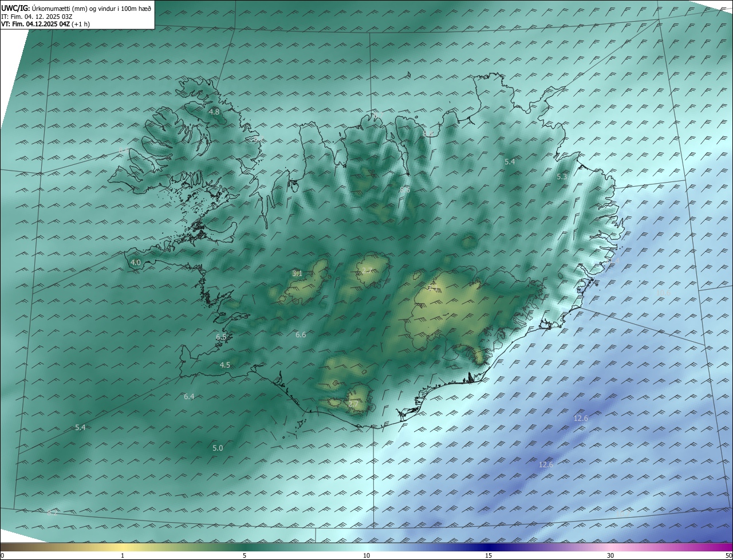Click the 4.8 value label in the Westfjords

(214, 112)
